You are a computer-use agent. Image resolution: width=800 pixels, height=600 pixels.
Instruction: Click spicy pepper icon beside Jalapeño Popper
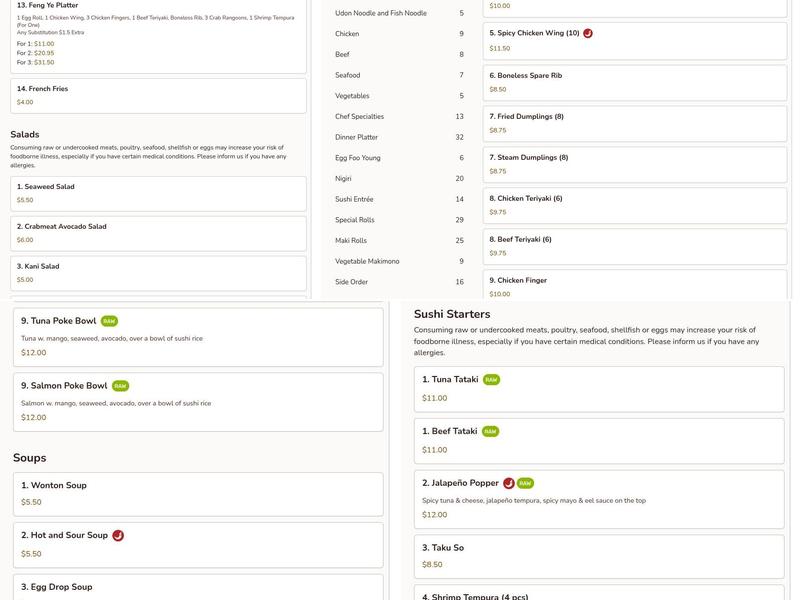pyautogui.click(x=509, y=484)
